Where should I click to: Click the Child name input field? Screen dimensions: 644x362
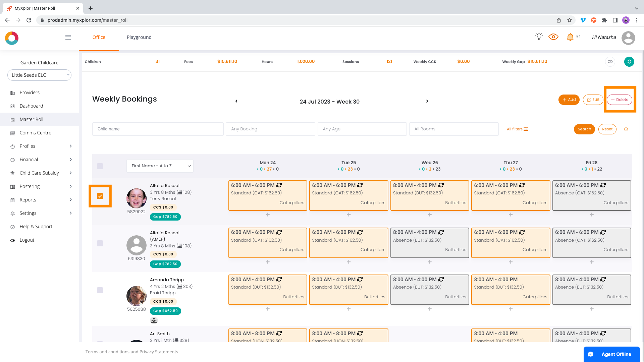click(158, 129)
